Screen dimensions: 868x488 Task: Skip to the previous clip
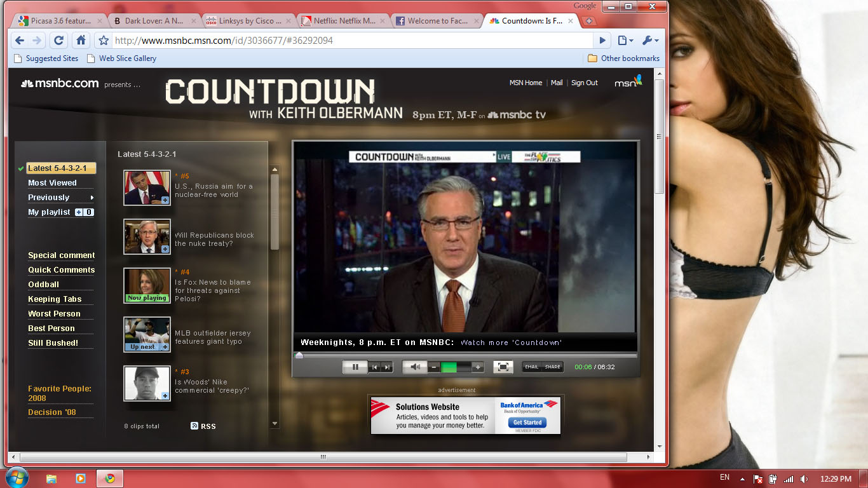point(374,367)
